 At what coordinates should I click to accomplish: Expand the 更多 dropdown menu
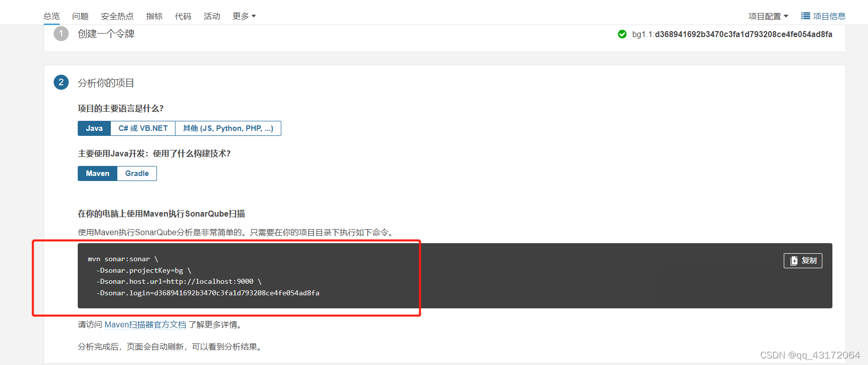click(x=244, y=16)
